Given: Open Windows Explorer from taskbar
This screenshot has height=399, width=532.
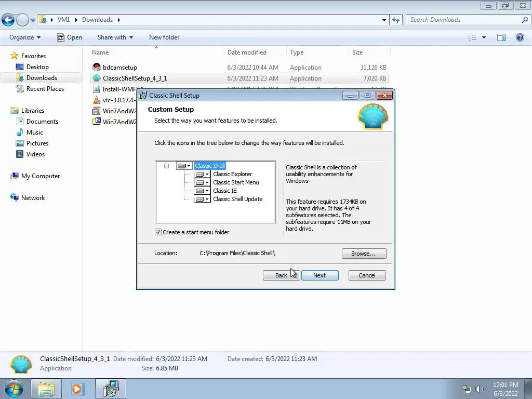Looking at the screenshot, I should click(46, 389).
